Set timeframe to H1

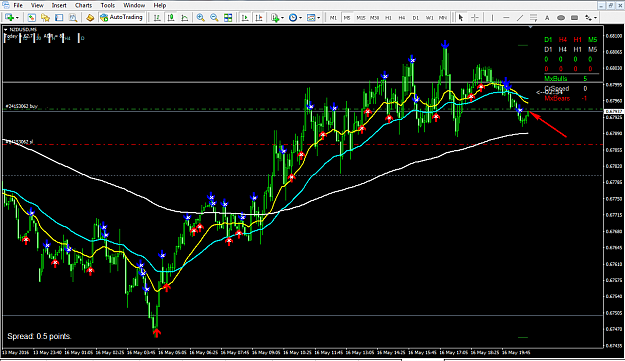[388, 18]
